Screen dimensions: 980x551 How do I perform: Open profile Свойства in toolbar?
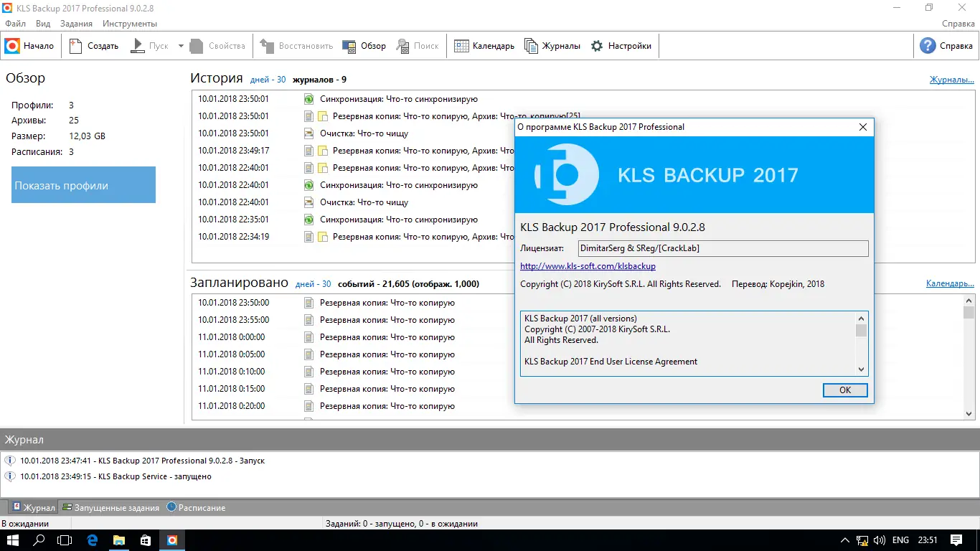pos(219,46)
